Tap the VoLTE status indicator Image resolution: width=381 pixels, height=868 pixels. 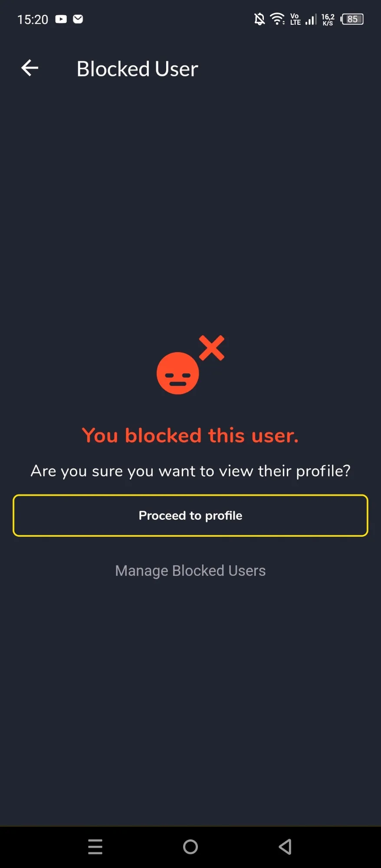(x=296, y=19)
